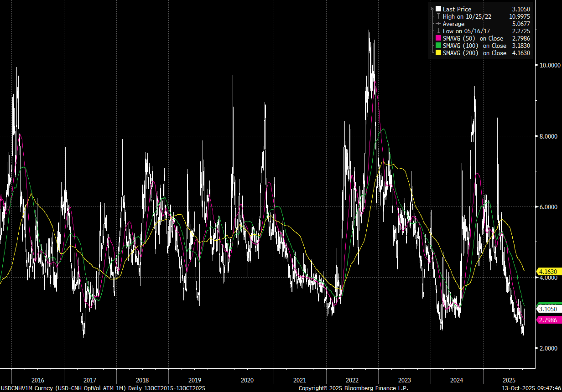Click the 2019 label on time axis
Screen dimensions: 562x392
[x=195, y=380]
